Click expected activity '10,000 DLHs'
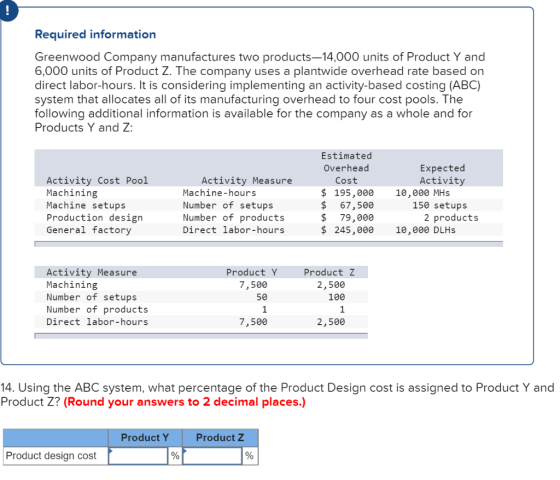Image resolution: width=560 pixels, height=480 pixels. pos(425,230)
